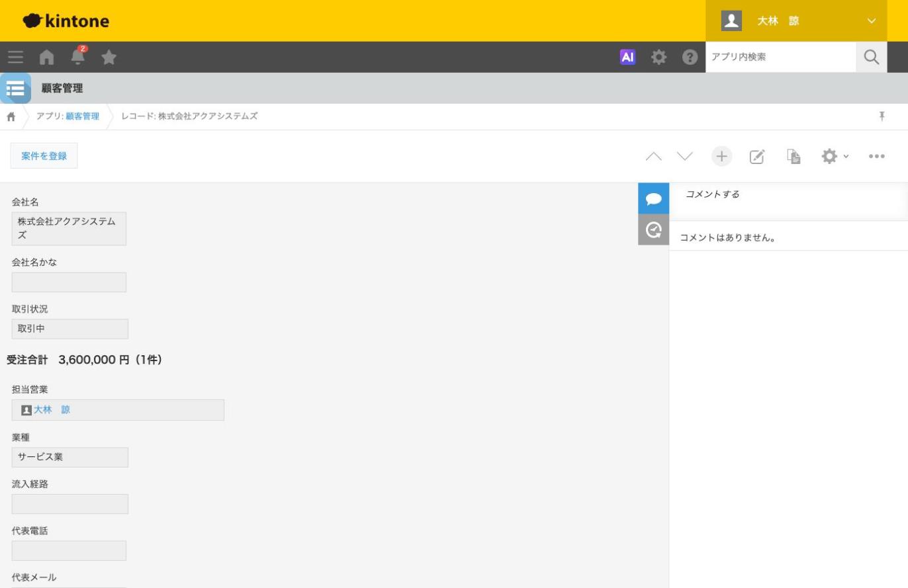
Task: Go to next record arrow
Action: point(685,156)
